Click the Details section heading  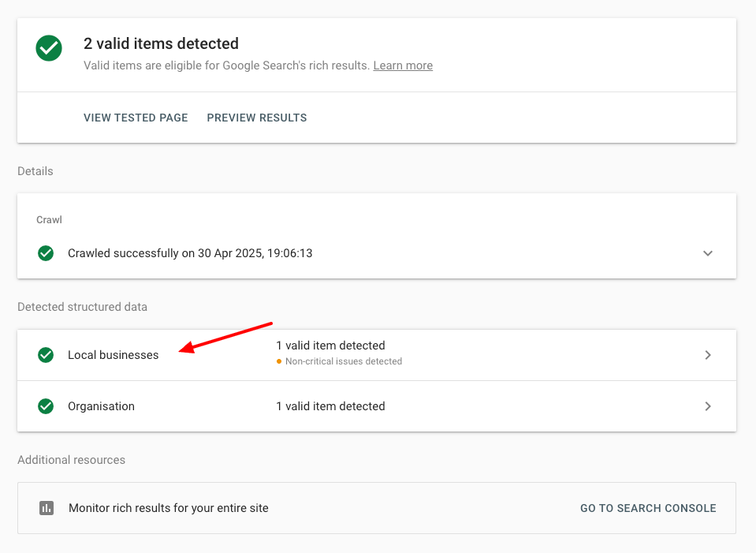(35, 171)
